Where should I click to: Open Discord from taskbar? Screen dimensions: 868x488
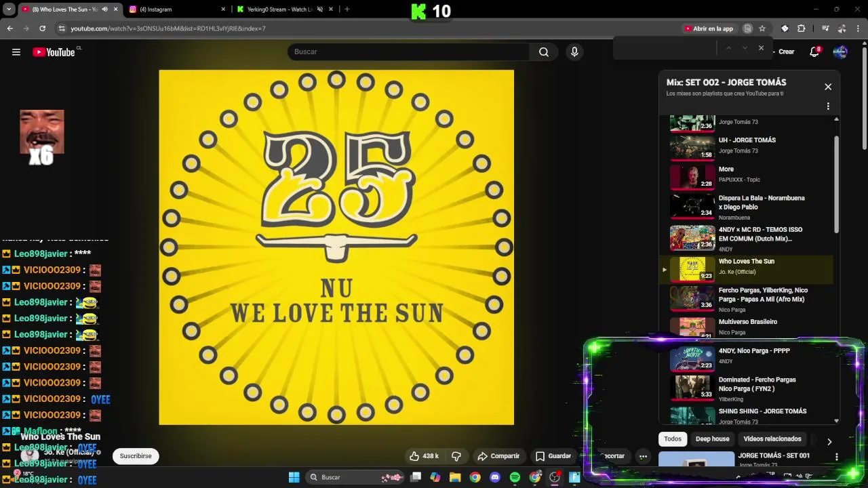(495, 477)
